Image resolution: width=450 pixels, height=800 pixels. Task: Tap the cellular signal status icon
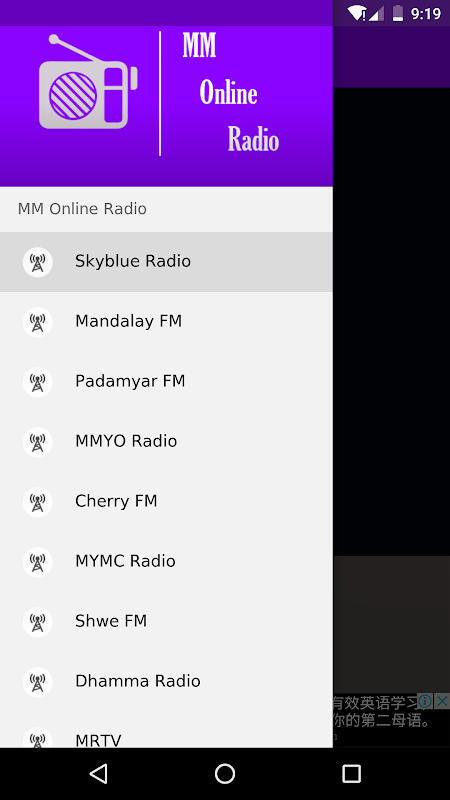click(377, 13)
